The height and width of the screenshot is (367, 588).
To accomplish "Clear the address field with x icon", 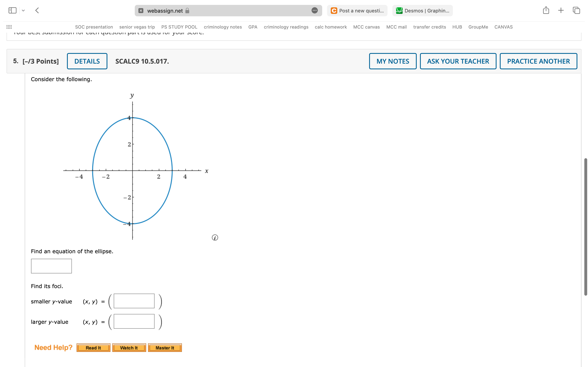I will tap(140, 11).
